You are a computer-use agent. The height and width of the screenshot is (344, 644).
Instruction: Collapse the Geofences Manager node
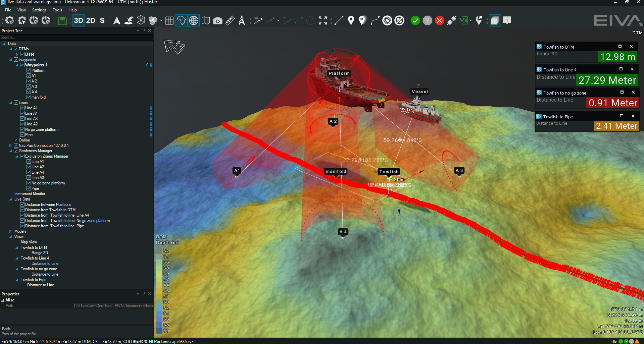(x=10, y=151)
